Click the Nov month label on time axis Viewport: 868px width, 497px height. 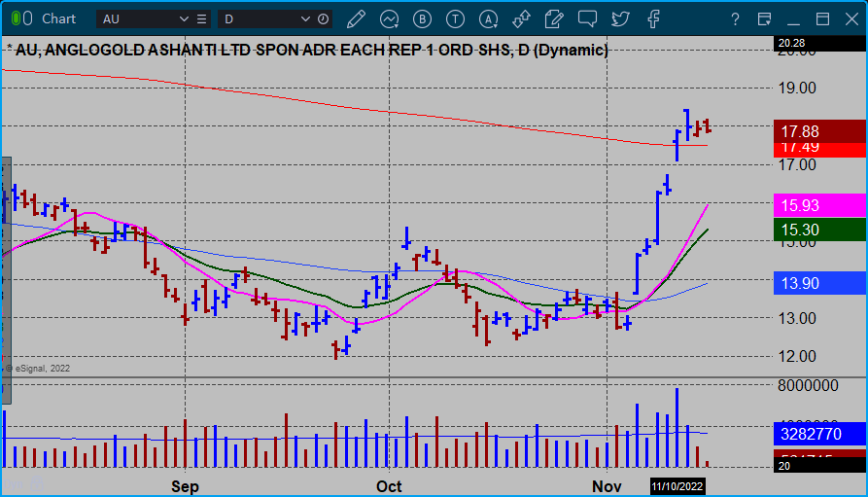607,486
